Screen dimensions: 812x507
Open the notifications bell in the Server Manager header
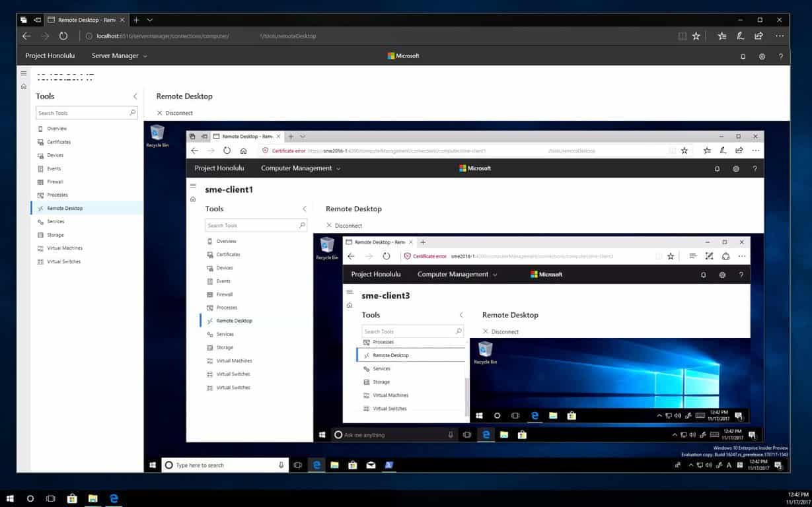click(x=743, y=56)
